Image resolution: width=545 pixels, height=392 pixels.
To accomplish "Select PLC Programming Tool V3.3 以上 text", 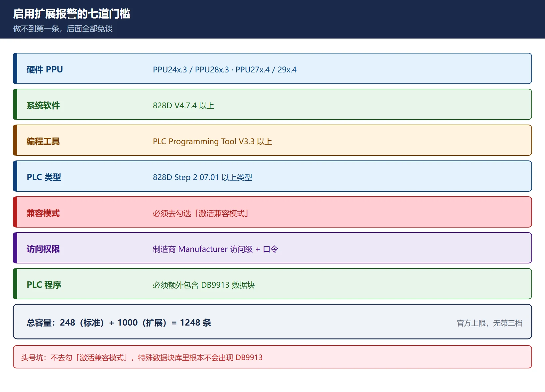I will (x=212, y=141).
